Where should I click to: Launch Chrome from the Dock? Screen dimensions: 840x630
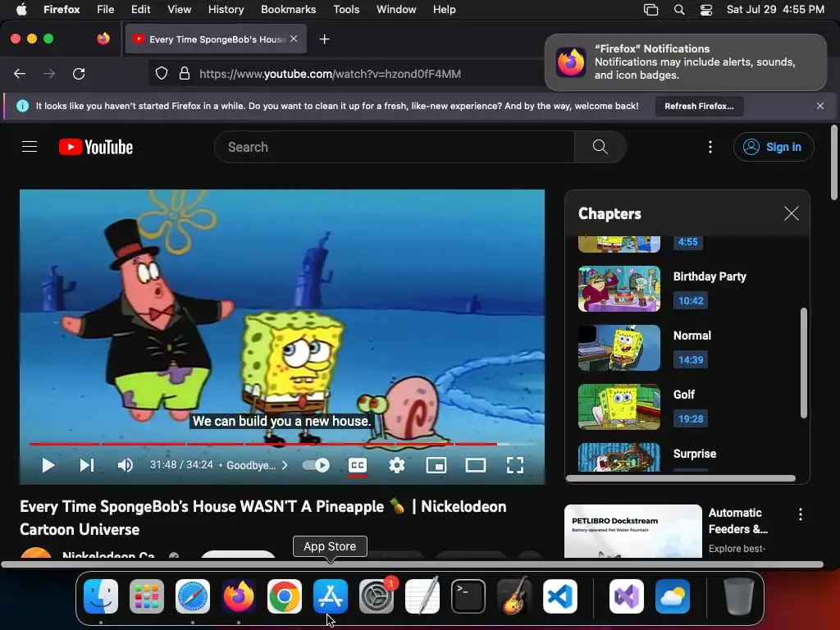(x=285, y=596)
